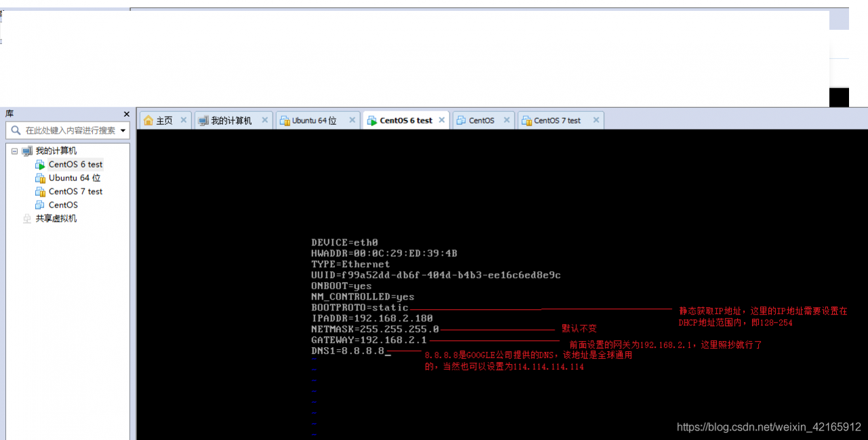Image resolution: width=868 pixels, height=440 pixels.
Task: Open the library search dropdown arrow
Action: pos(123,130)
